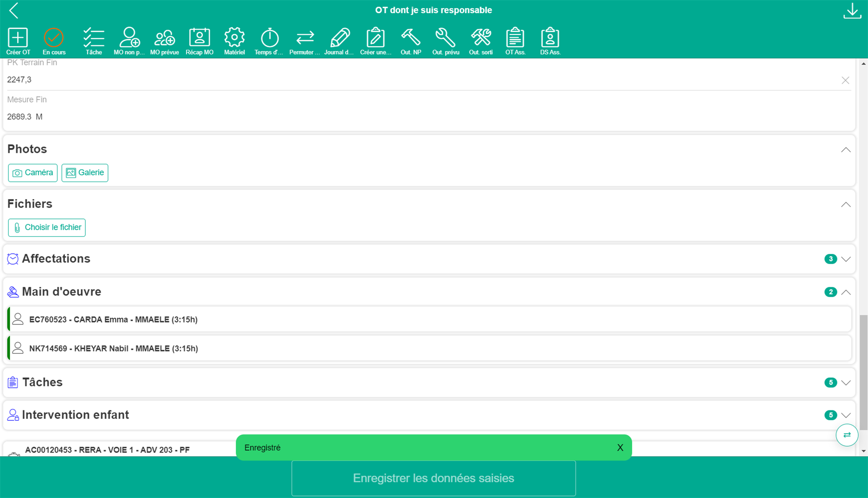868x498 pixels.
Task: Click the Caméra button
Action: 33,173
